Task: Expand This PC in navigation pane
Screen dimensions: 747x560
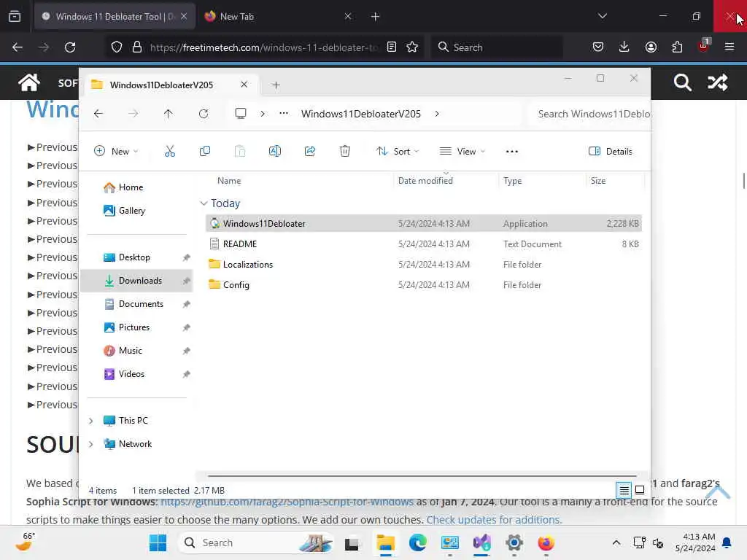Action: pyautogui.click(x=91, y=421)
